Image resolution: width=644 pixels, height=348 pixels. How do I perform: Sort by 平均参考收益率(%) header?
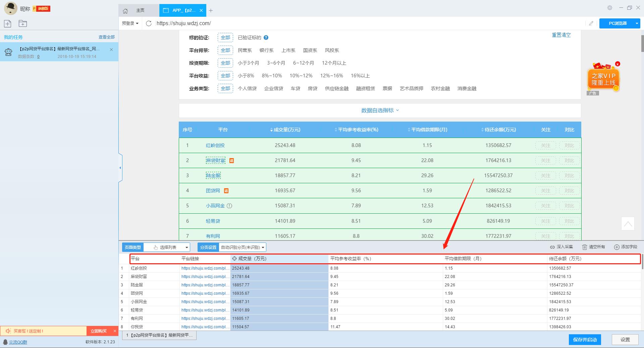[x=356, y=130]
